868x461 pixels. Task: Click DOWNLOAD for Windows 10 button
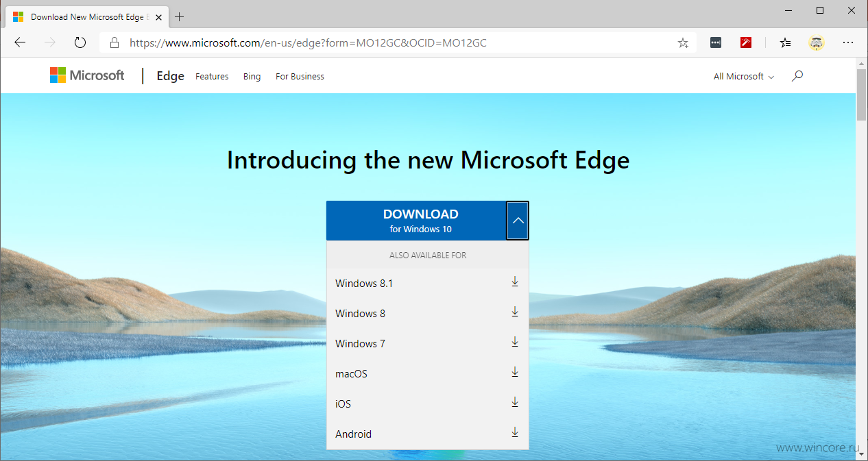(416, 221)
